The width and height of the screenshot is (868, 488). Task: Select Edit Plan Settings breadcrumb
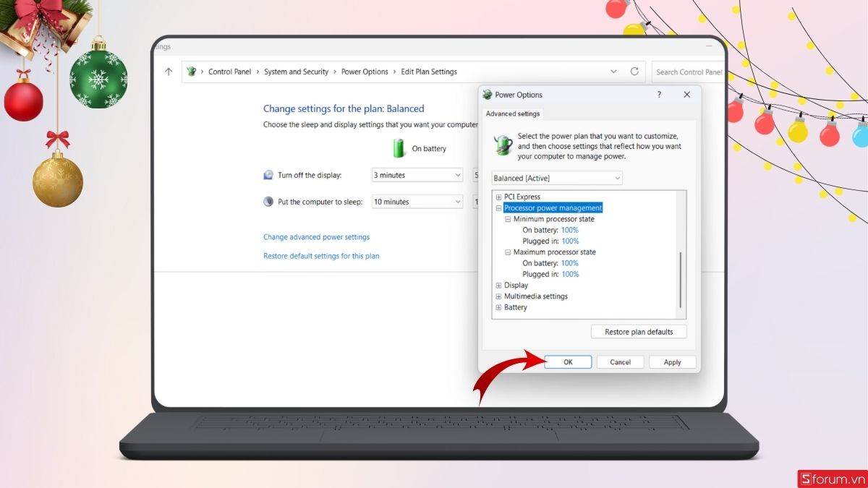429,72
